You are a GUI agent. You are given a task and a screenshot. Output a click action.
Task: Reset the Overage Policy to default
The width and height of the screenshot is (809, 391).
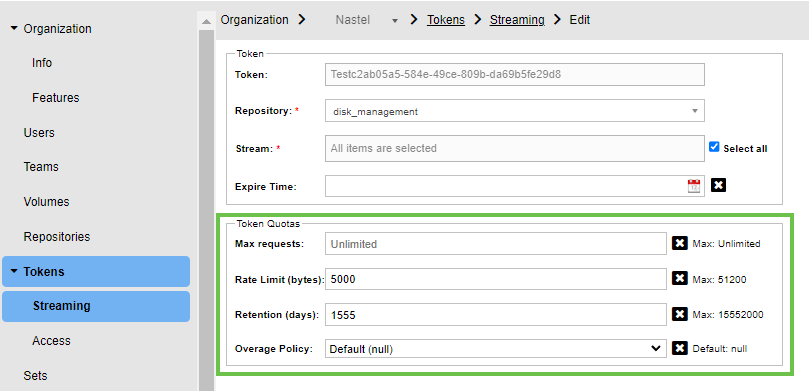tap(679, 348)
